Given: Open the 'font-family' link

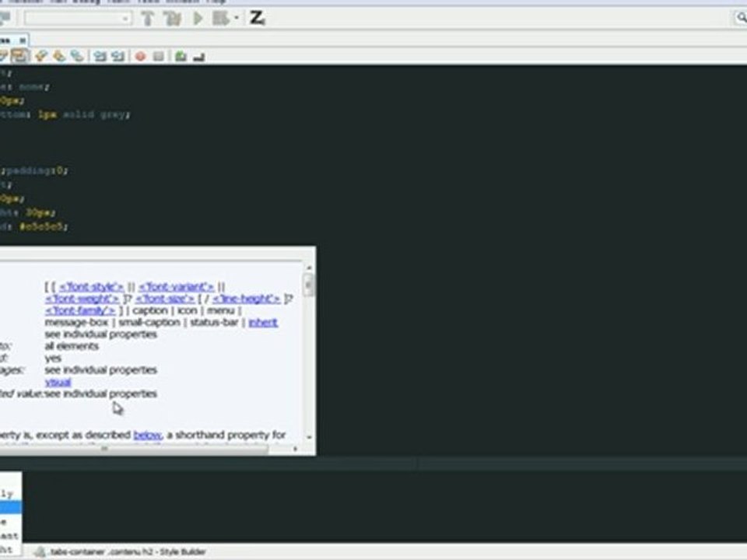Looking at the screenshot, I should 80,310.
